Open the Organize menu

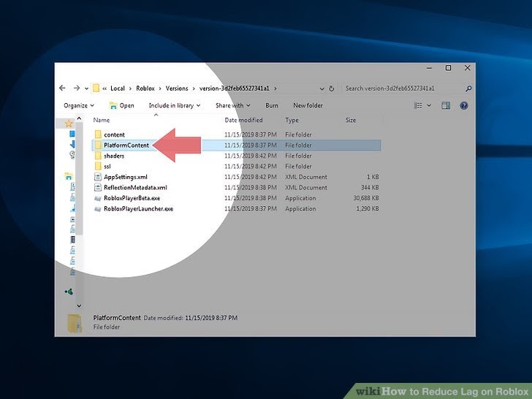79,105
